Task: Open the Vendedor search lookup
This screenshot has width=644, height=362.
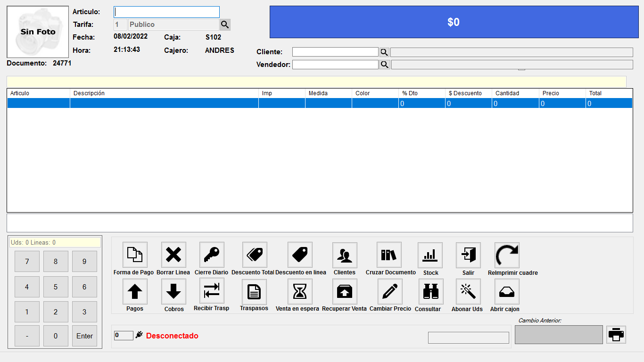Action: [x=384, y=65]
